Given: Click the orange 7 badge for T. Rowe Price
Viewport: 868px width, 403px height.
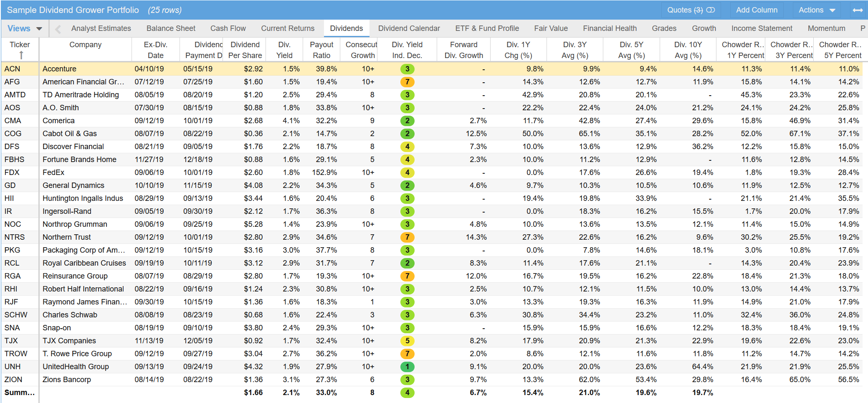Looking at the screenshot, I should (x=407, y=354).
